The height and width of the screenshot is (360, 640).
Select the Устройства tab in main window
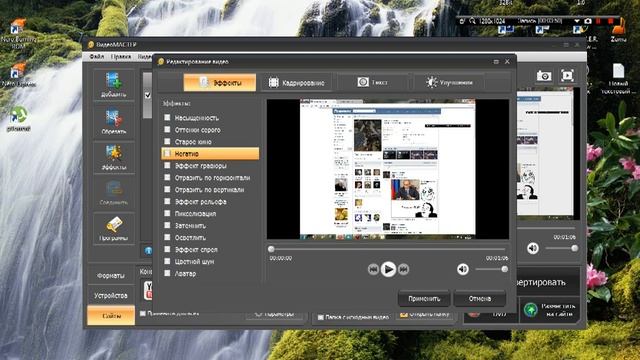(111, 295)
